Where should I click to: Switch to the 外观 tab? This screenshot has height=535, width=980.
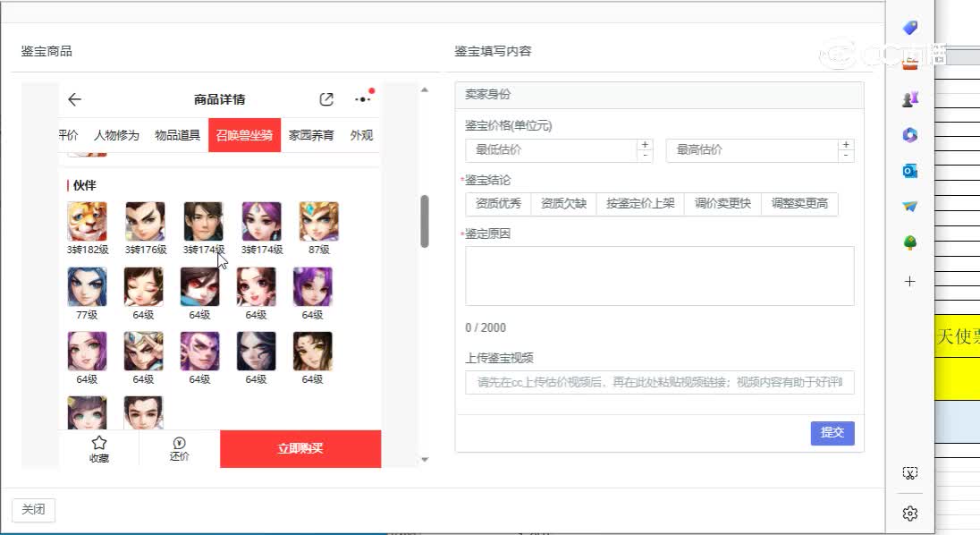[361, 135]
